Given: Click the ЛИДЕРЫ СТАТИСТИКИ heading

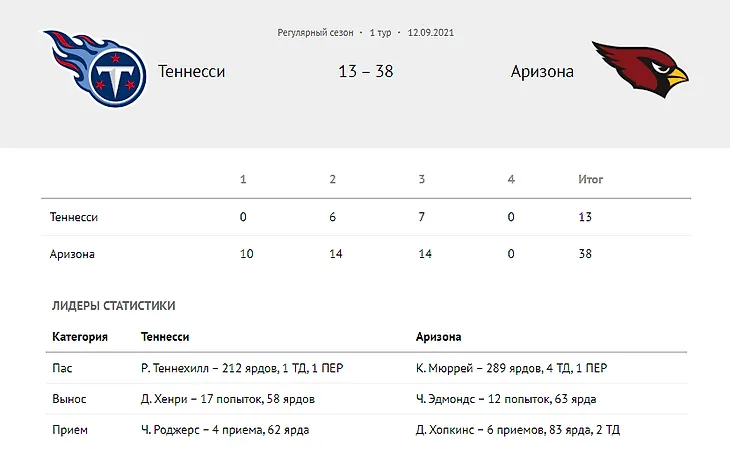Looking at the screenshot, I should click(114, 306).
